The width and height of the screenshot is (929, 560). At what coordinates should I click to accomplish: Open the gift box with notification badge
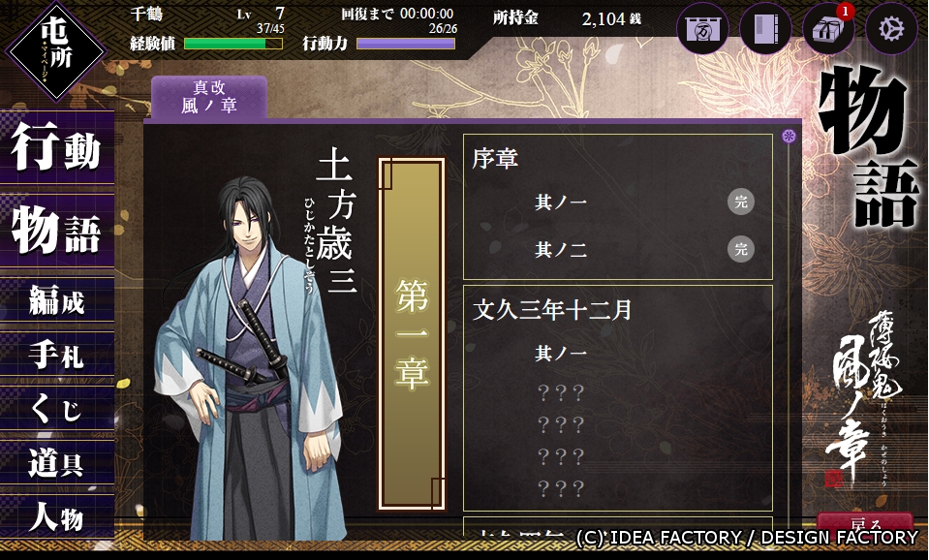[x=828, y=28]
